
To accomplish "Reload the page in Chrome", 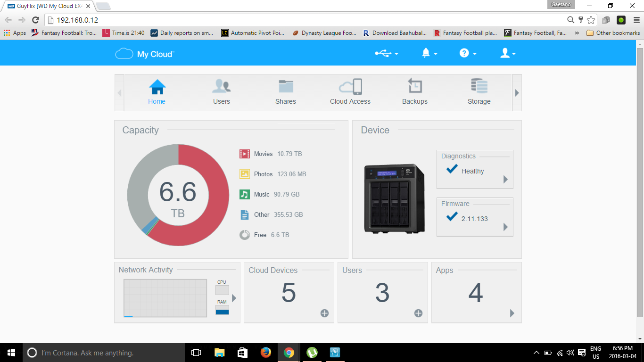I will pos(35,20).
